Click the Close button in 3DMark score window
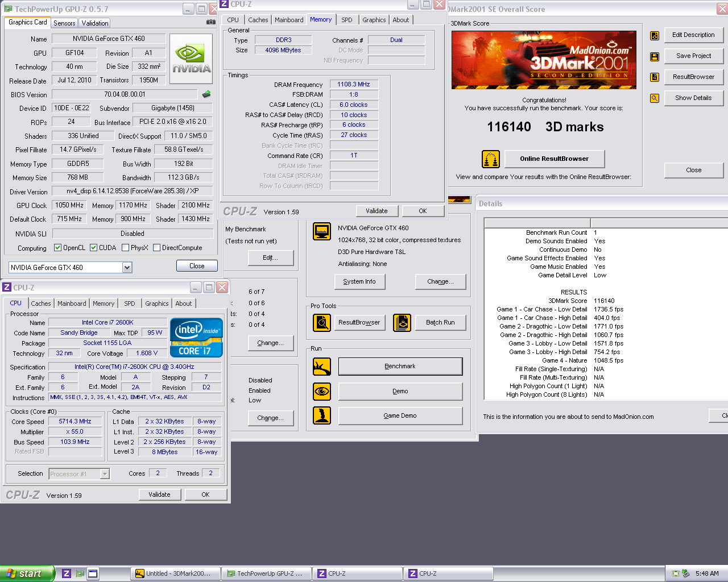 pyautogui.click(x=693, y=170)
